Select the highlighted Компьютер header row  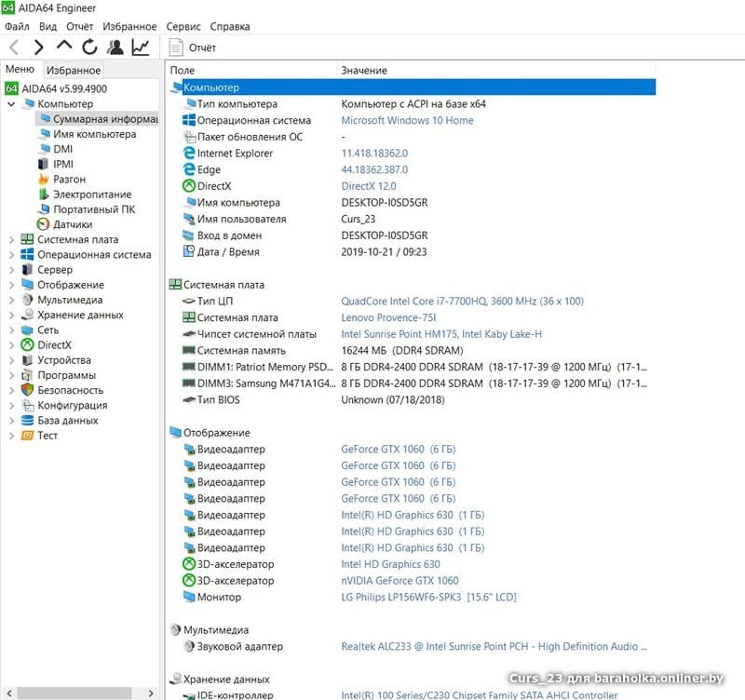[x=413, y=87]
